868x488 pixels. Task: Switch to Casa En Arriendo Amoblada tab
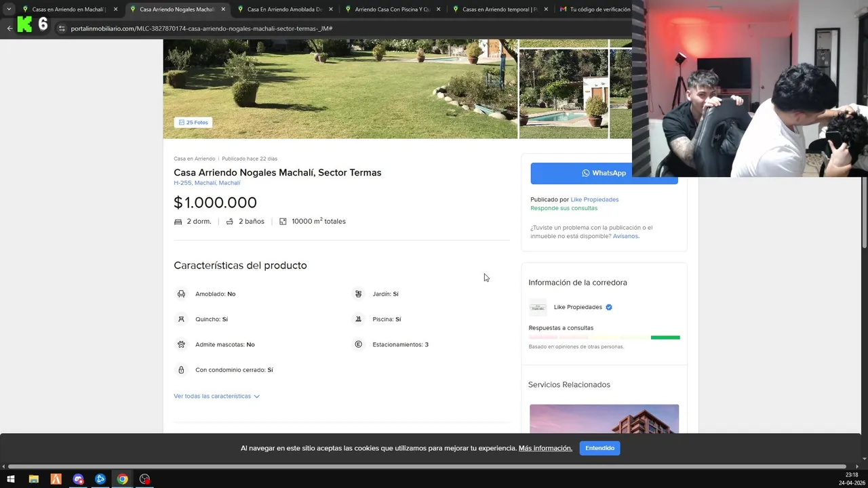[x=284, y=9]
